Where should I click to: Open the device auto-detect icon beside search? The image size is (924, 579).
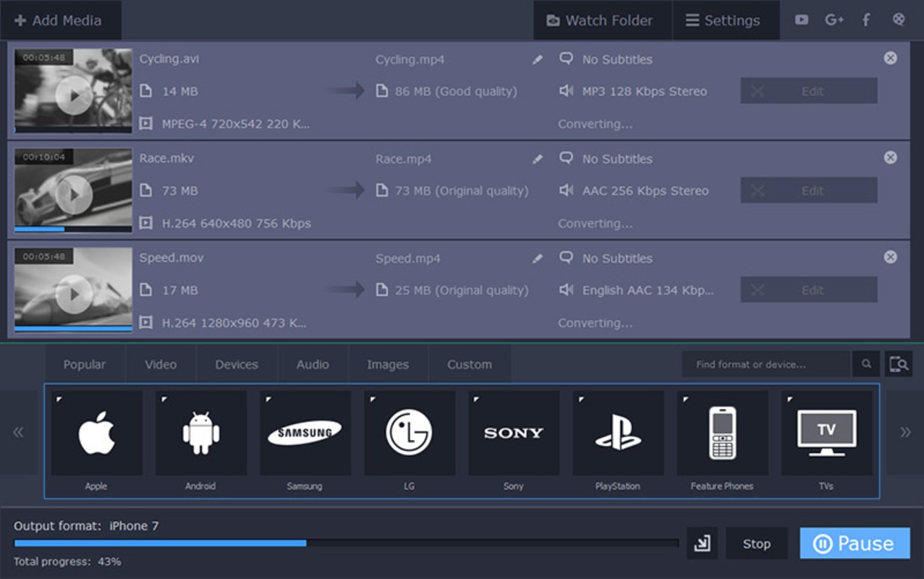click(x=899, y=364)
